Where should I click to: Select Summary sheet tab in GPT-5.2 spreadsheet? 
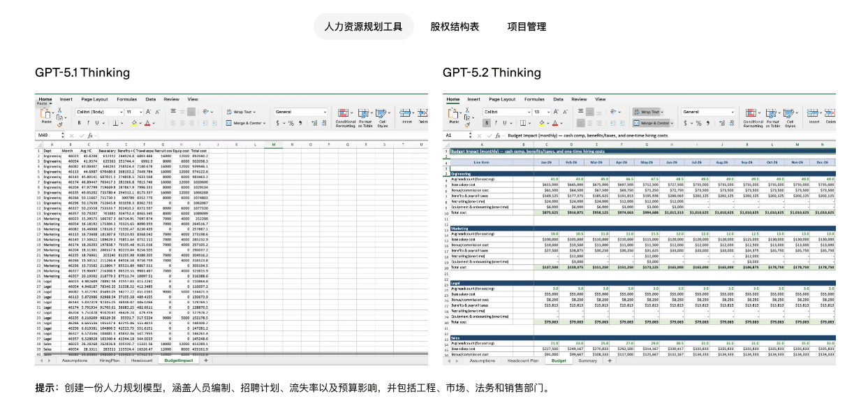[588, 360]
